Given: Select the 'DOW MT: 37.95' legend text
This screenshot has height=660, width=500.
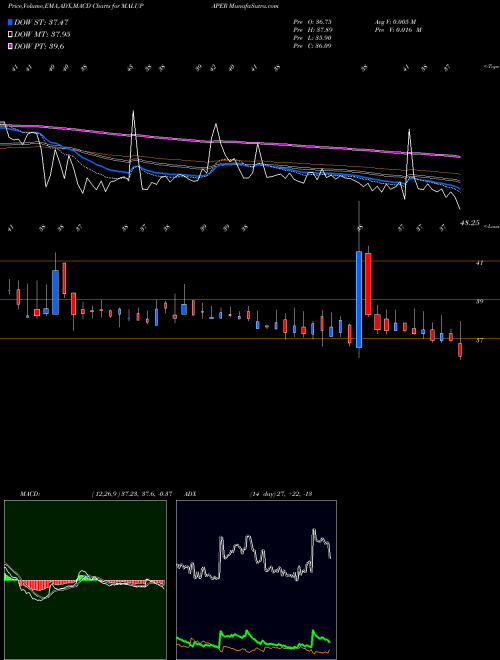Looking at the screenshot, I should [42, 35].
